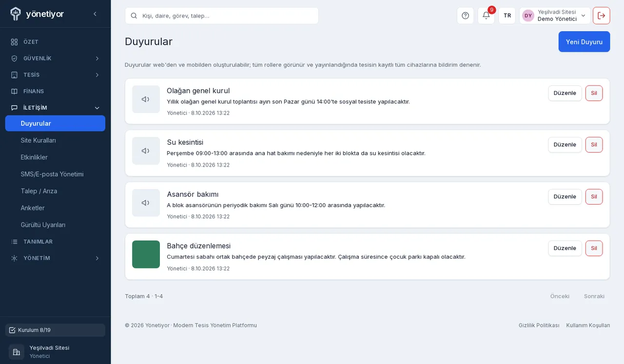This screenshot has height=364, width=624.
Task: Open Etkinlikler submenu item
Action: click(x=55, y=157)
